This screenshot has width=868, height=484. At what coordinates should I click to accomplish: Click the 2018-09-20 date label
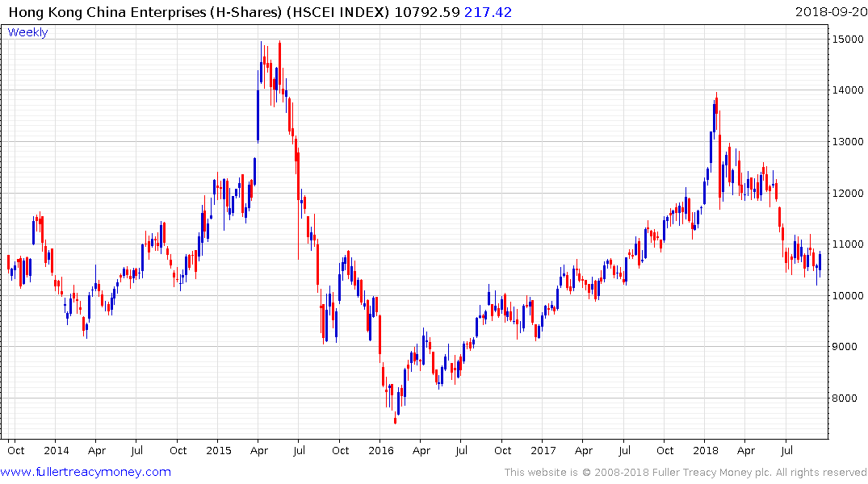[831, 11]
